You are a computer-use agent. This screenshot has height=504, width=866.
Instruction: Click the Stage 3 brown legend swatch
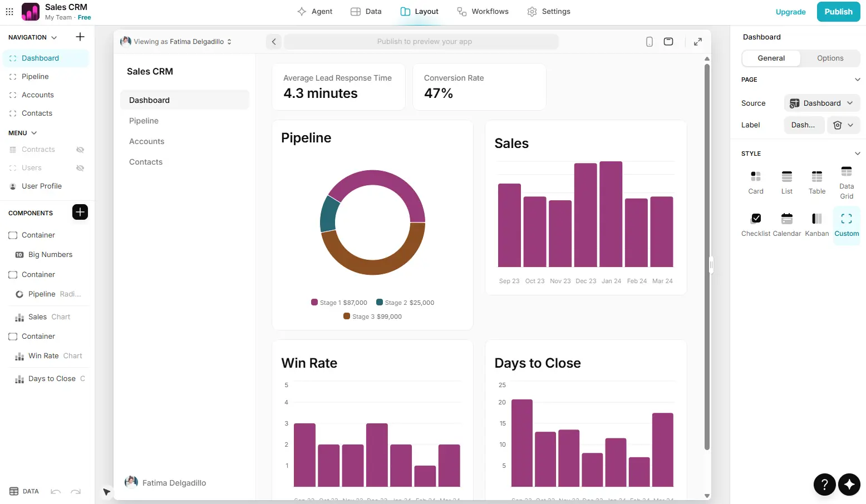347,316
